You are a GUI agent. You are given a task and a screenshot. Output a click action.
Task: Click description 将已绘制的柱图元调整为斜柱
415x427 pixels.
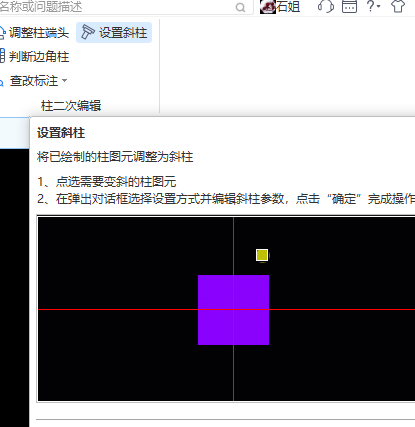click(x=115, y=157)
